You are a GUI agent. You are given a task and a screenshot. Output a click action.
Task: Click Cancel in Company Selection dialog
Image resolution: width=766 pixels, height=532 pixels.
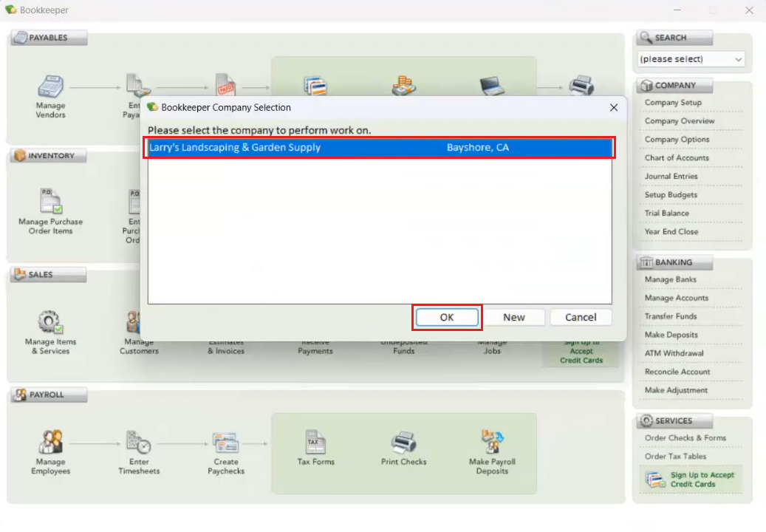tap(581, 318)
